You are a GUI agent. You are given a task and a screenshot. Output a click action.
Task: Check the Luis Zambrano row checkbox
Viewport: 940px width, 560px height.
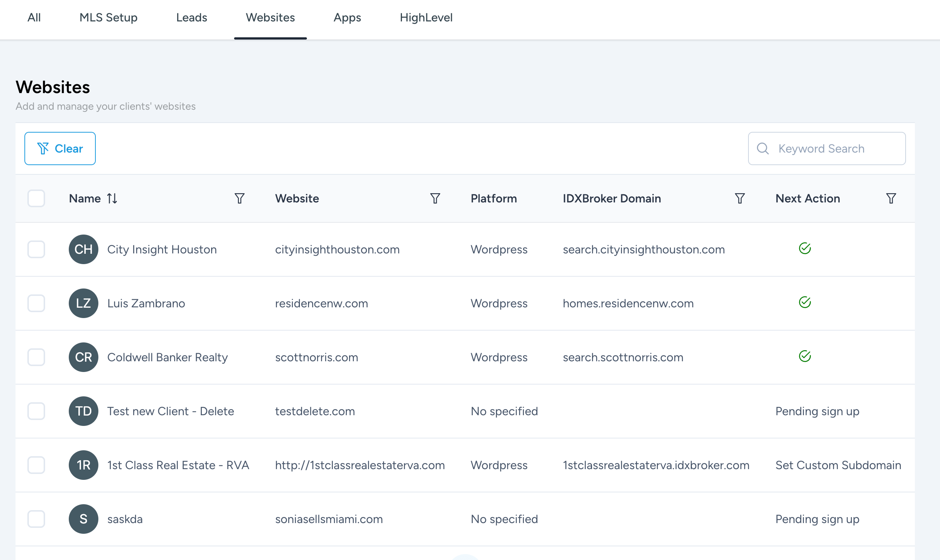(36, 303)
